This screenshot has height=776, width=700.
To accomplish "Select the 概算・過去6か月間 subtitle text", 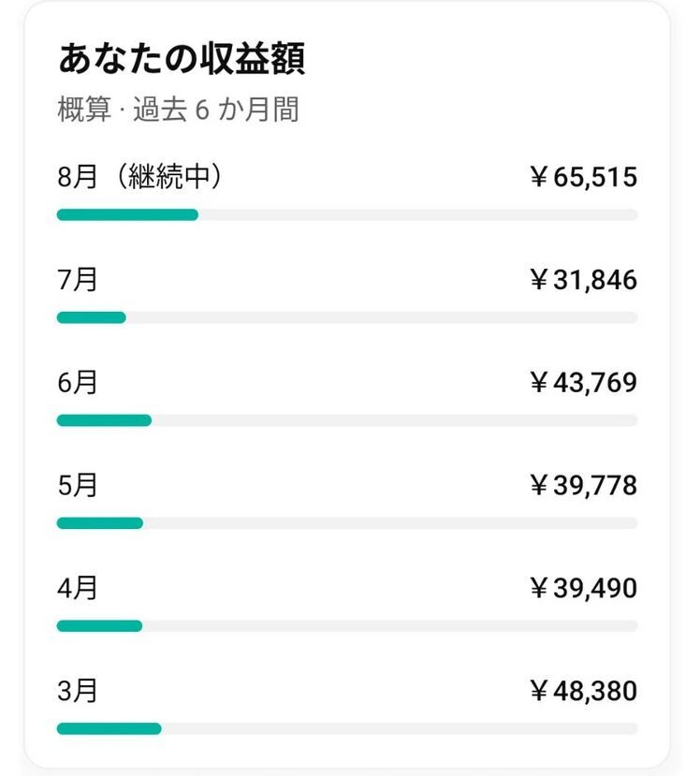I will (x=178, y=110).
